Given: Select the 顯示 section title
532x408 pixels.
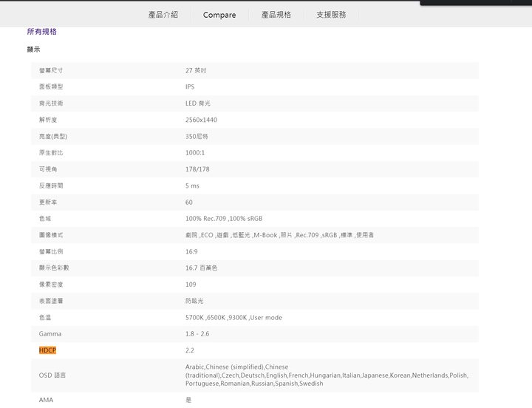Looking at the screenshot, I should (x=33, y=50).
